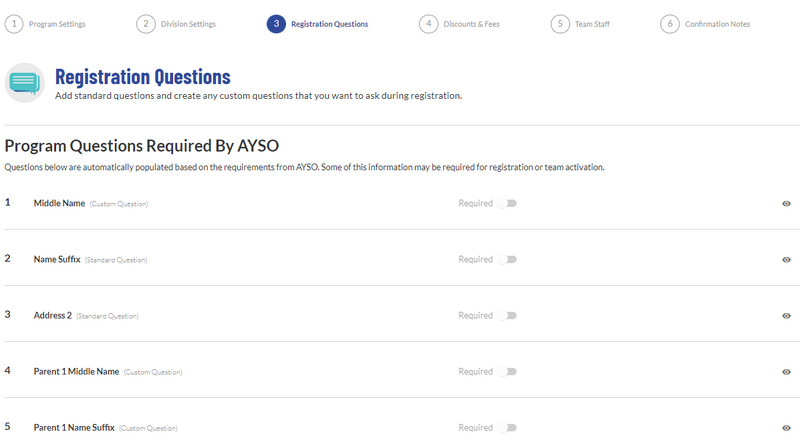Screen dimensions: 800x442
Task: Open the Division Settings step
Action: (x=187, y=24)
